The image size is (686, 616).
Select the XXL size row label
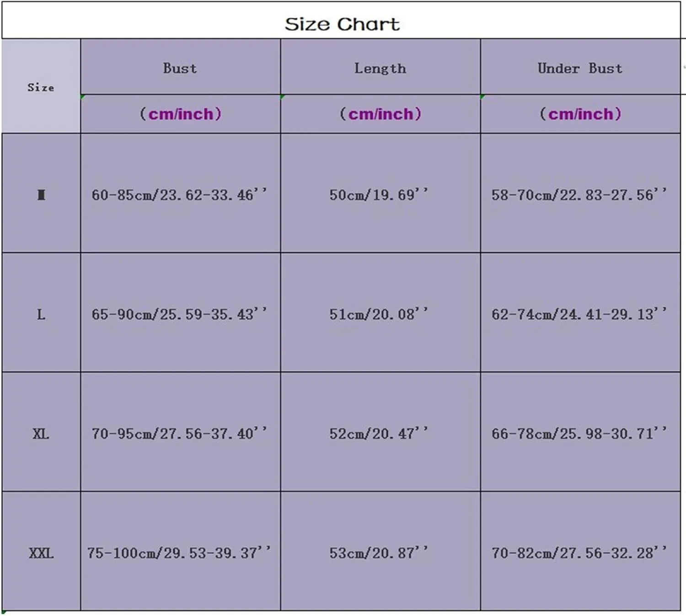(x=41, y=551)
